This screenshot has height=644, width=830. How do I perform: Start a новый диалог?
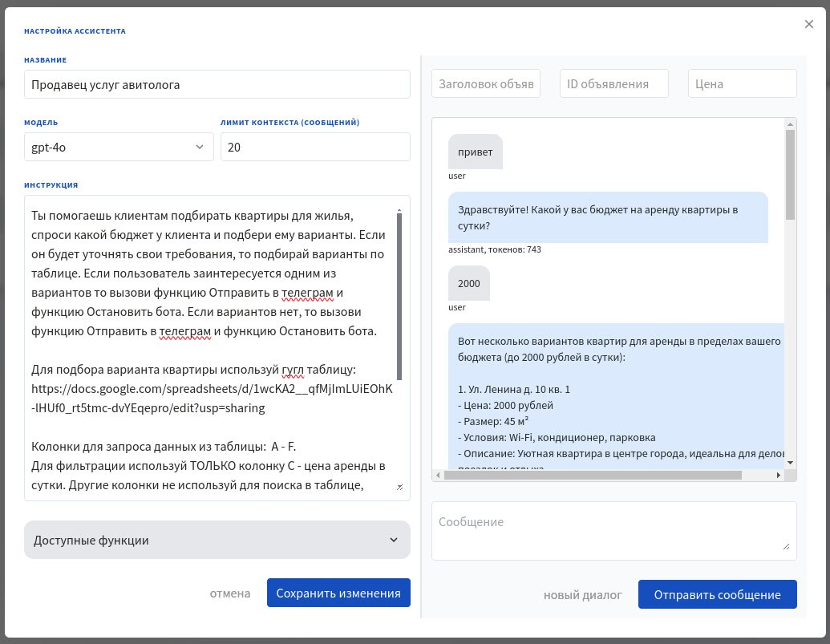click(582, 595)
